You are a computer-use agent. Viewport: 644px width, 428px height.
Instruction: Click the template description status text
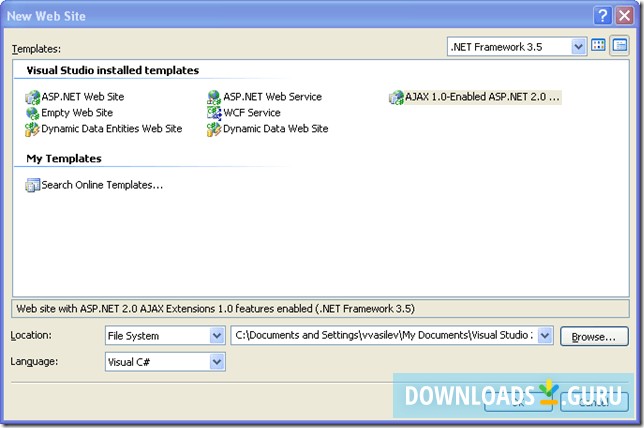point(216,309)
